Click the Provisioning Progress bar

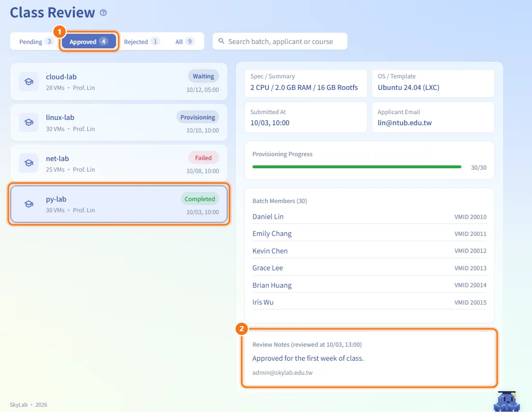[357, 167]
